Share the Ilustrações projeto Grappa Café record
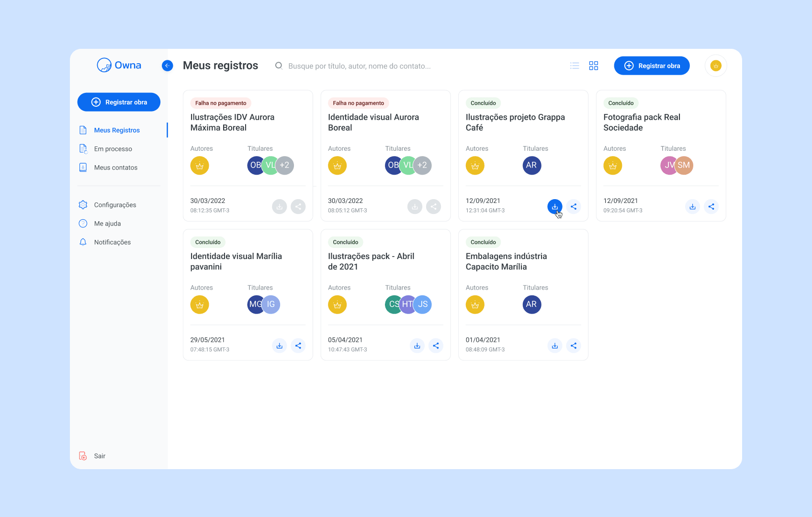Screen dimensions: 812x517 point(574,207)
